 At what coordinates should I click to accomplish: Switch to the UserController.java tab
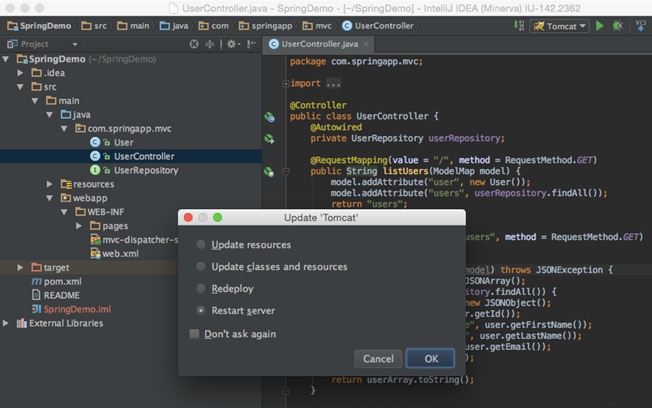[319, 44]
